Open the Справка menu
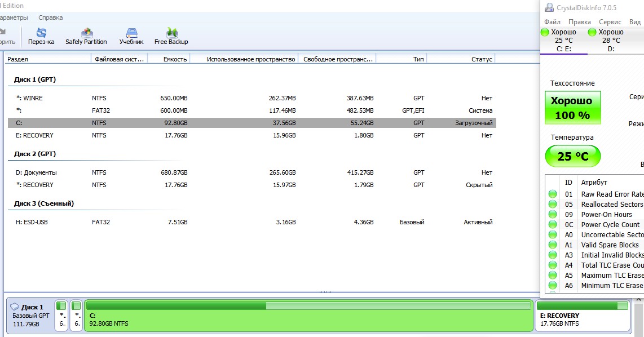The height and width of the screenshot is (337, 644). (x=50, y=17)
